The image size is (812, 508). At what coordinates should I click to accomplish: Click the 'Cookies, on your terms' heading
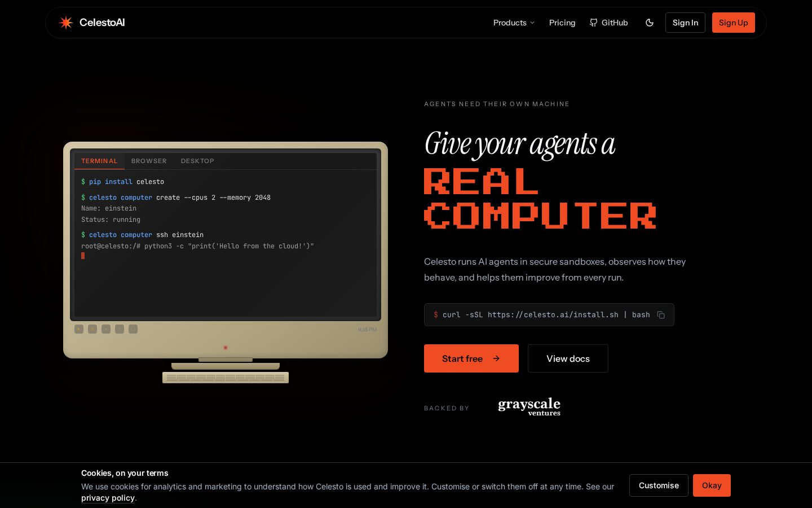(125, 473)
